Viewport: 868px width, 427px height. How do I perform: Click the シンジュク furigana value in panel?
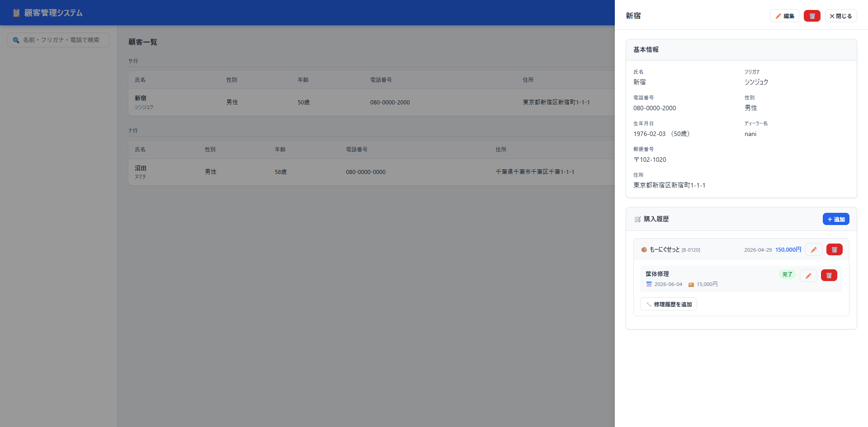(x=756, y=82)
